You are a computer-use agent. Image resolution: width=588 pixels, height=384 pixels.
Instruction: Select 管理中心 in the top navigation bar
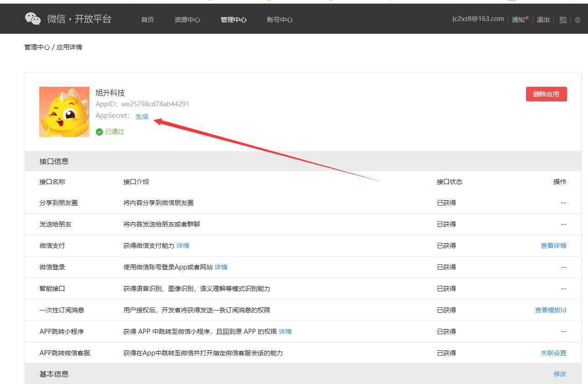pyautogui.click(x=234, y=20)
